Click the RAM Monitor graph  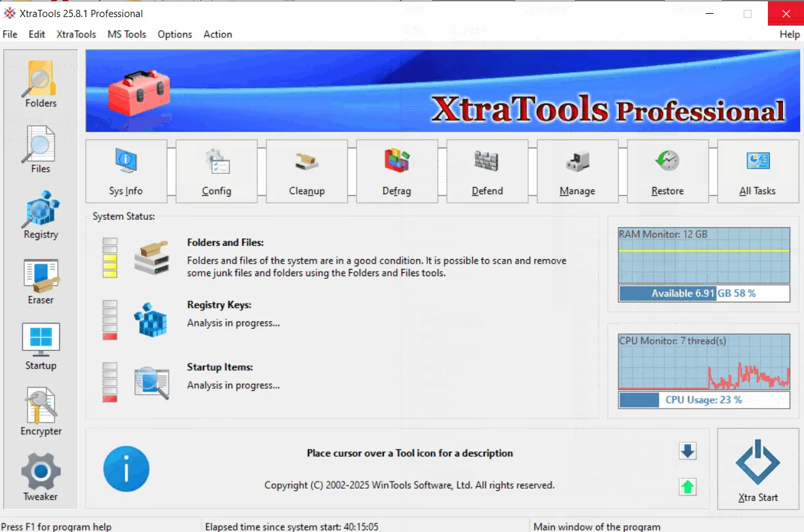(x=704, y=256)
